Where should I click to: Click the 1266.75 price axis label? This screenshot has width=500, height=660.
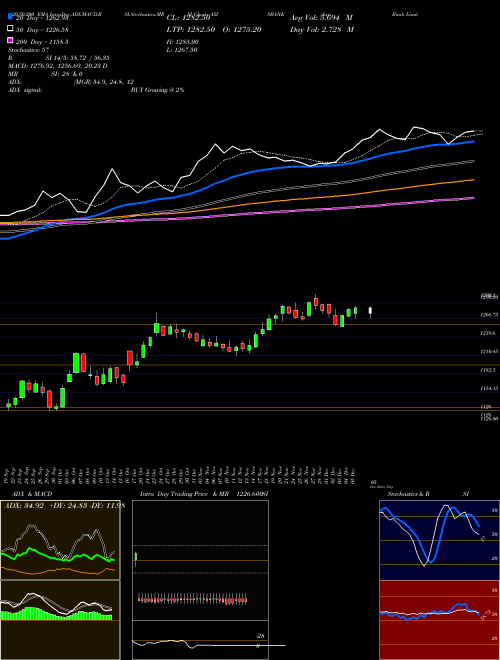[x=489, y=314]
